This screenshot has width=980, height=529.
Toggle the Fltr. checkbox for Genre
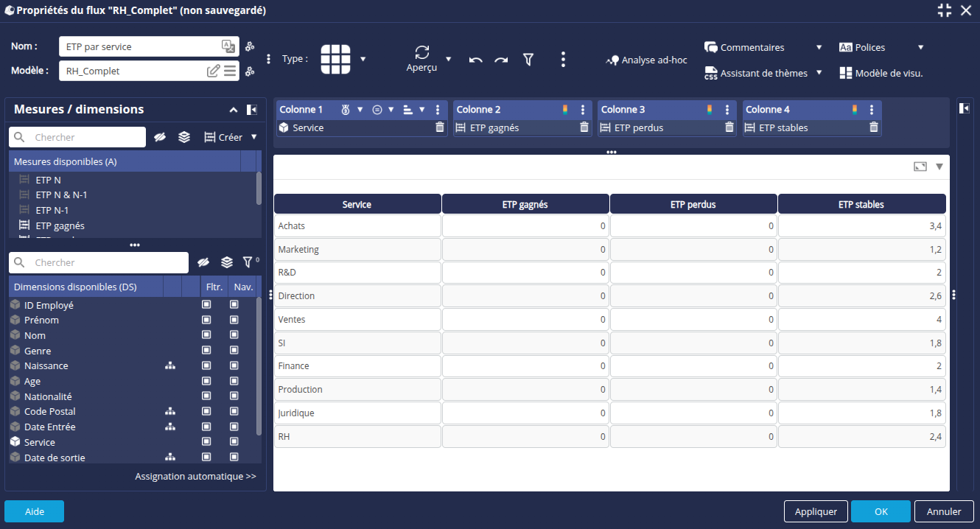206,351
